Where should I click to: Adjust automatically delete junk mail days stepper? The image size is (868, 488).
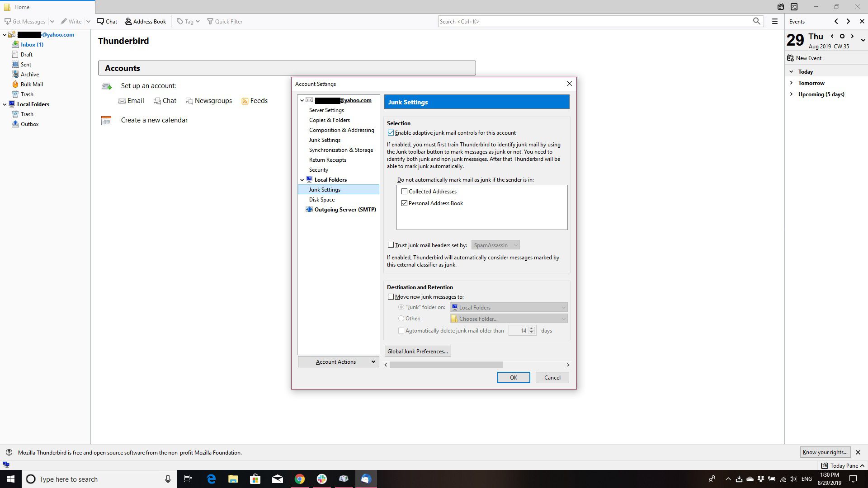(x=532, y=330)
